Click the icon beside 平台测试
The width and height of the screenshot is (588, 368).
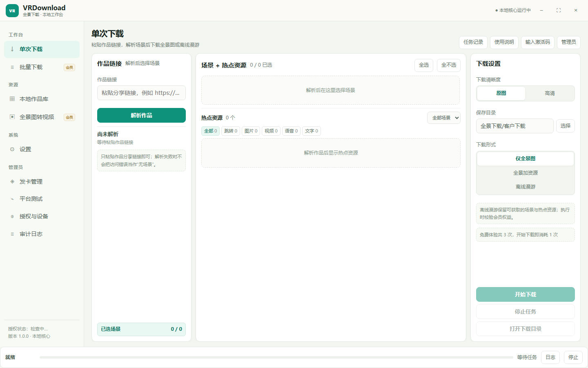[x=12, y=199]
